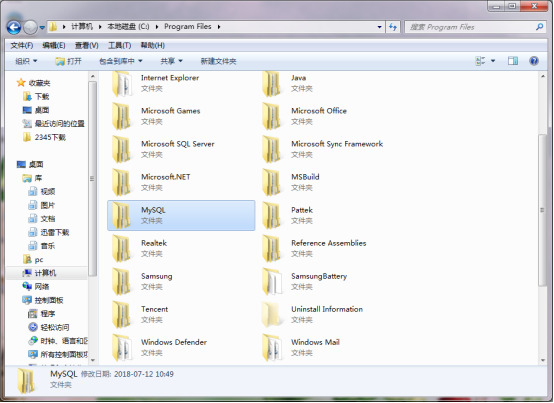Open 控制面板 in the navigation pane
The height and width of the screenshot is (403, 554).
[x=48, y=300]
